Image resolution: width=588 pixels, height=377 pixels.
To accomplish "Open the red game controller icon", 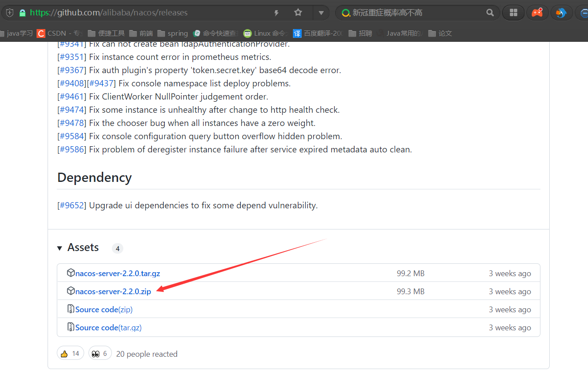I will (537, 13).
